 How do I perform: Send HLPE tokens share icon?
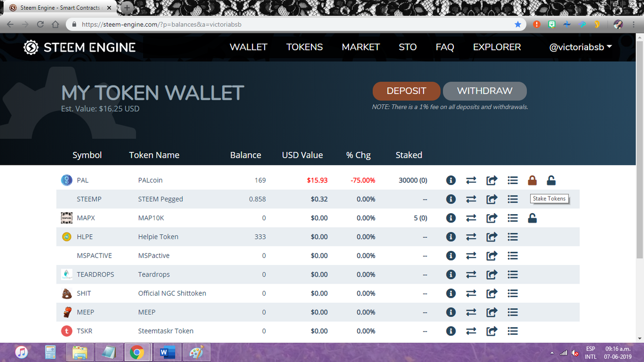tap(492, 237)
